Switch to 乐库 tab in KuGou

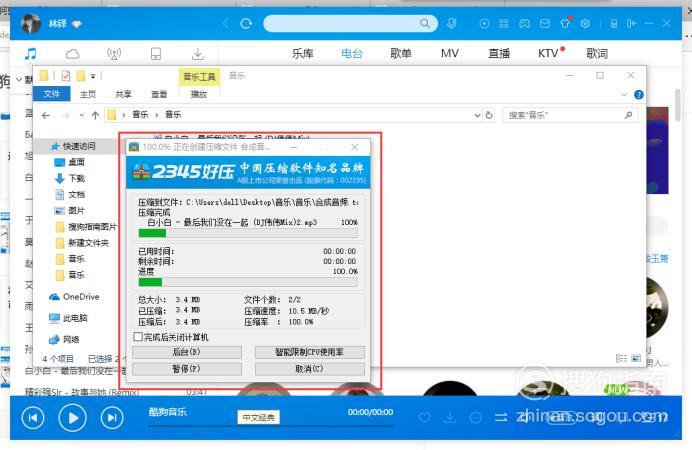[303, 53]
